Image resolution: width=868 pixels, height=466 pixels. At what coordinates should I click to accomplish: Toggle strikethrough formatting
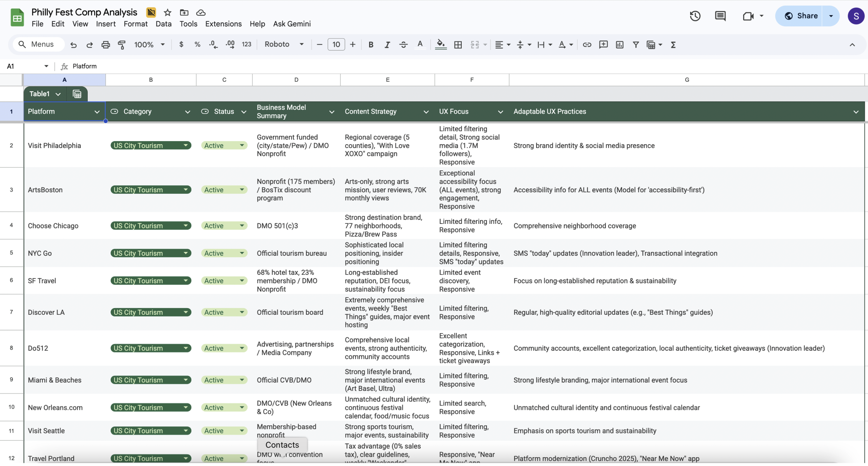(x=403, y=45)
